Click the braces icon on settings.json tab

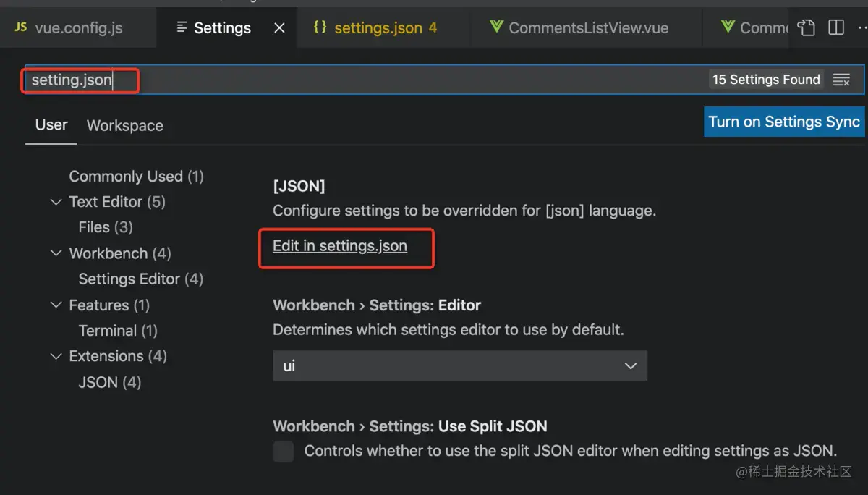click(x=320, y=27)
